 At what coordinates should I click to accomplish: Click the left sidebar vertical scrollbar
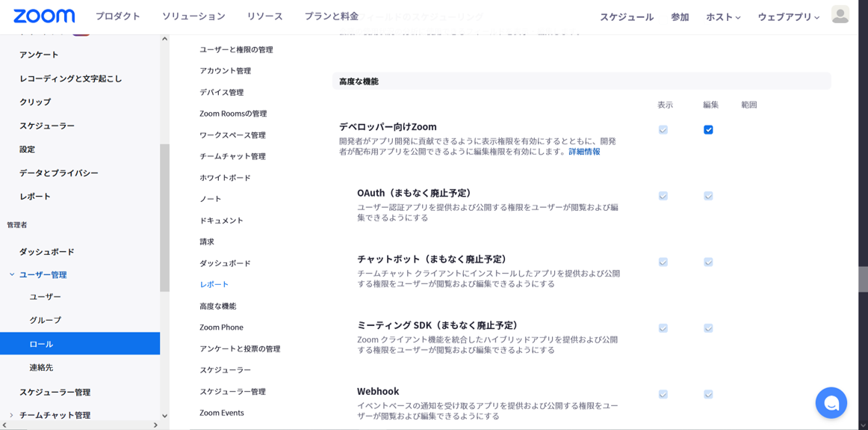click(x=164, y=217)
